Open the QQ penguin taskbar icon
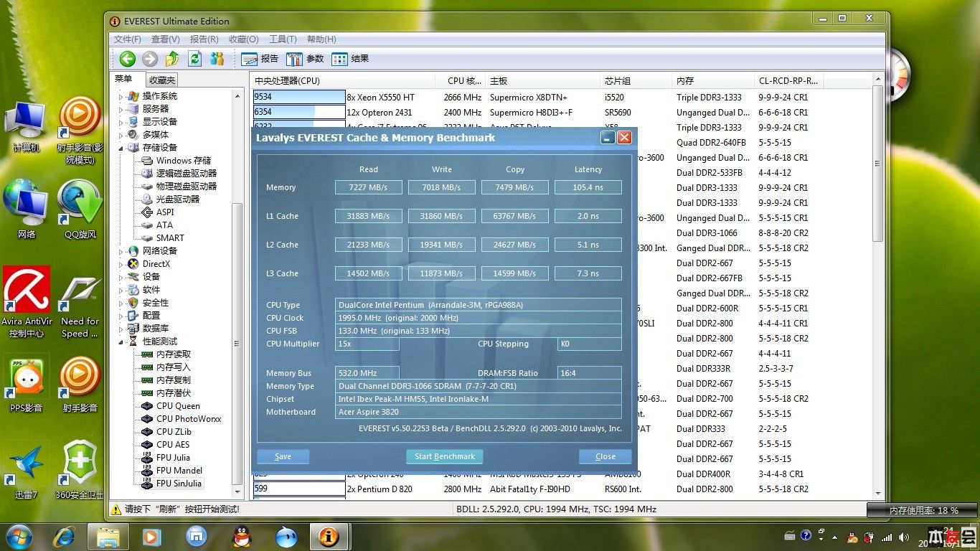 (x=242, y=536)
